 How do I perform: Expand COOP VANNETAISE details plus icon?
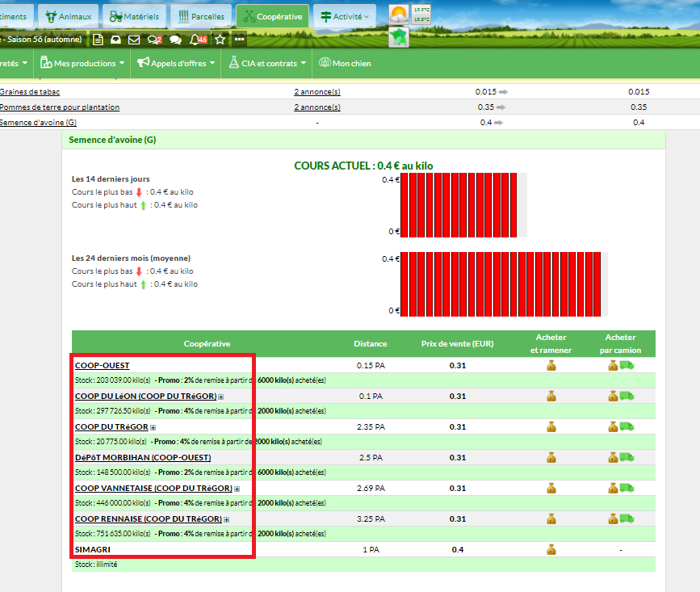pyautogui.click(x=237, y=489)
